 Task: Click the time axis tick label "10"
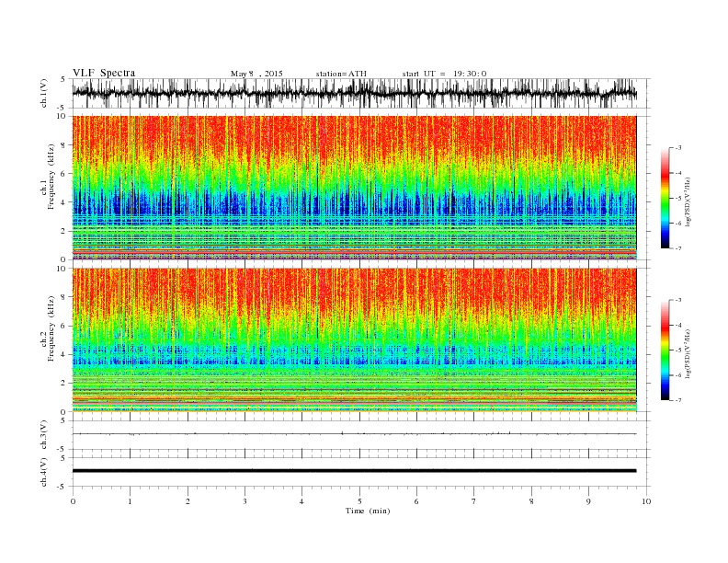pyautogui.click(x=646, y=501)
